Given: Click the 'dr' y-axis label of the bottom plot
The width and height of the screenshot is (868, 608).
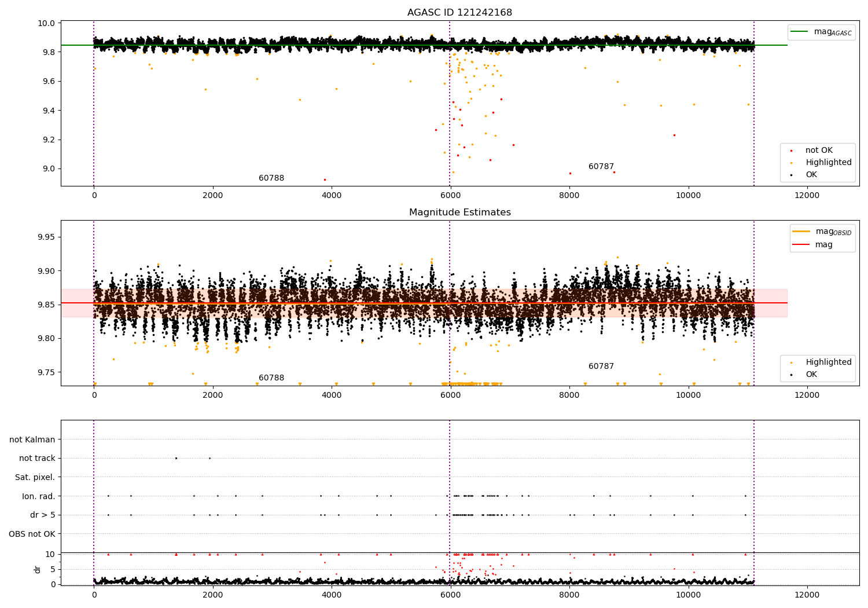Looking at the screenshot, I should point(38,569).
